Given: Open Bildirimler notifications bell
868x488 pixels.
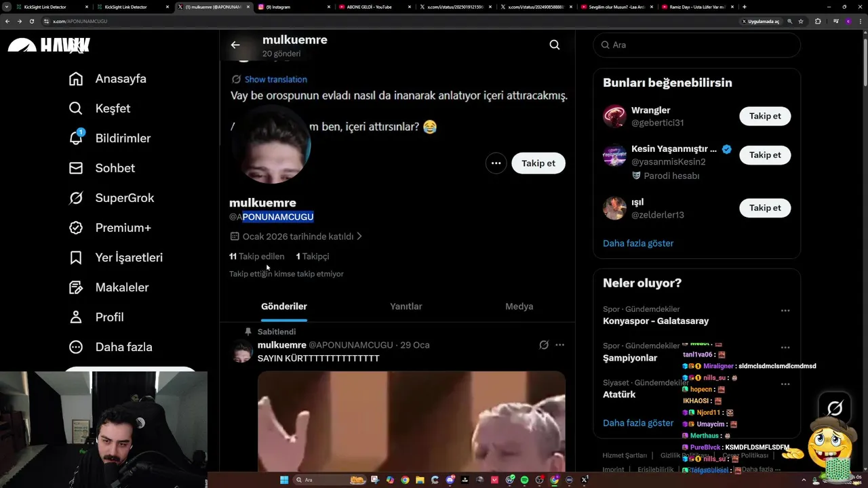Looking at the screenshot, I should [x=109, y=138].
